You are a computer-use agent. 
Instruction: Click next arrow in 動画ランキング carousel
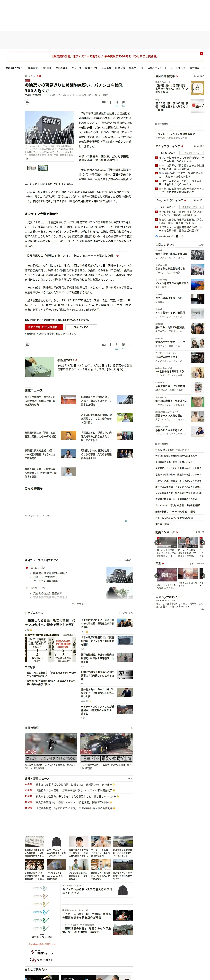pyautogui.click(x=203, y=542)
